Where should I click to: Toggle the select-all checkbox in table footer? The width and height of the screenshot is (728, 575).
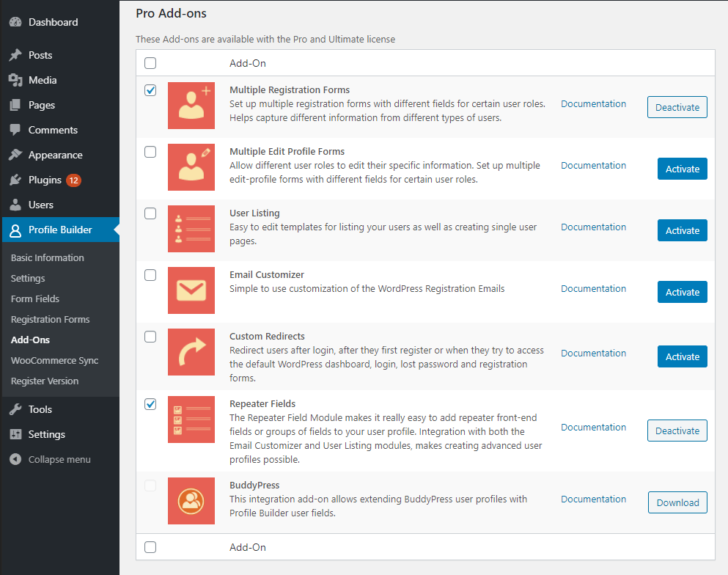point(150,547)
